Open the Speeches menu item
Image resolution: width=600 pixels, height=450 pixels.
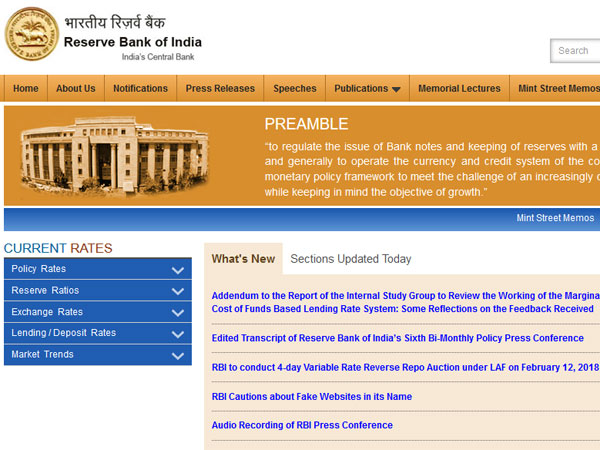point(295,89)
